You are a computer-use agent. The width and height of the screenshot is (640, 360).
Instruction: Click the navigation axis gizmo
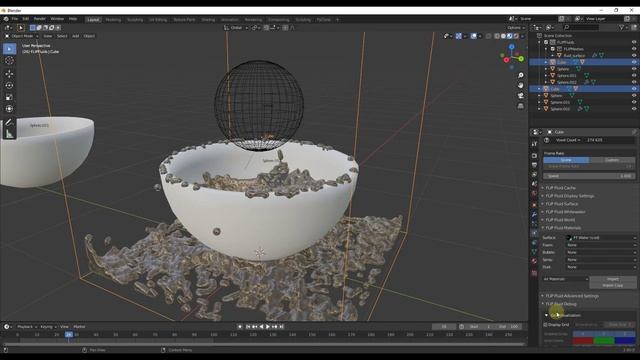[513, 56]
